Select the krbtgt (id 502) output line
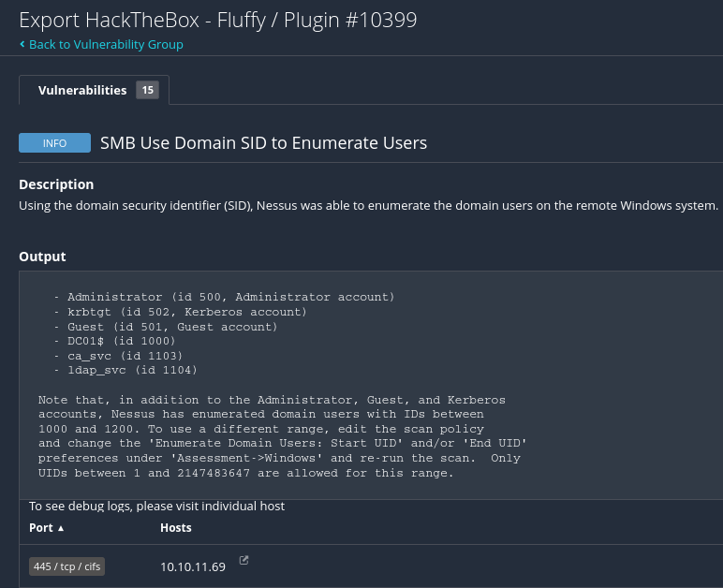The width and height of the screenshot is (723, 588). click(181, 312)
